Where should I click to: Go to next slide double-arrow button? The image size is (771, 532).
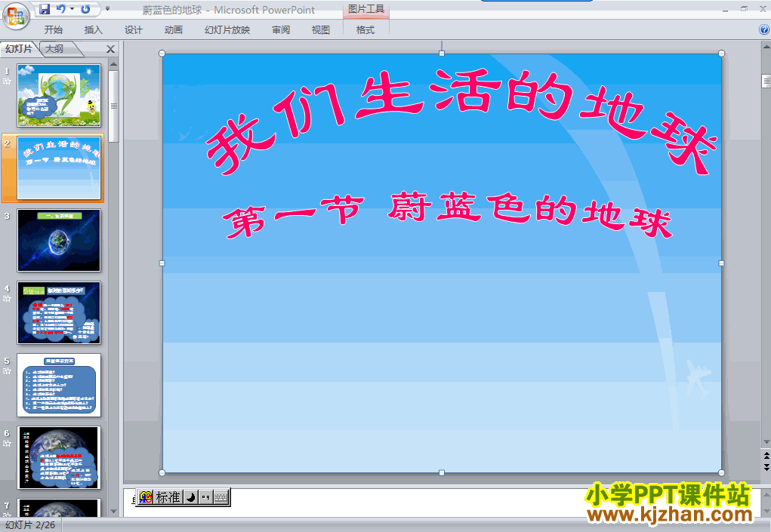(766, 467)
